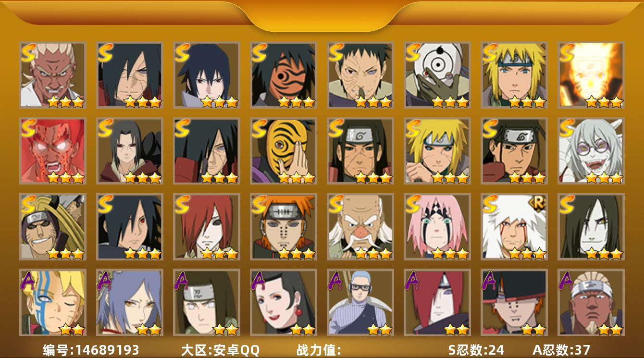Select the white-haired Jiraiya portrait
The image size is (644, 358).
(x=514, y=227)
